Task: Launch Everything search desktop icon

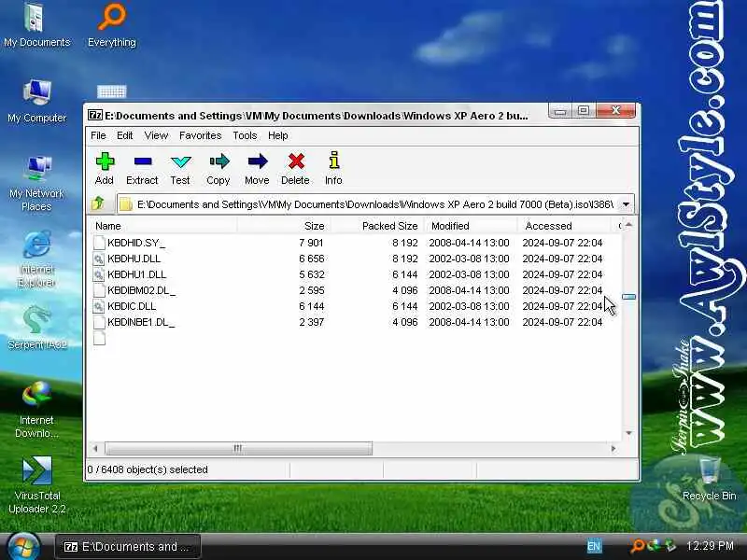Action: [x=112, y=25]
